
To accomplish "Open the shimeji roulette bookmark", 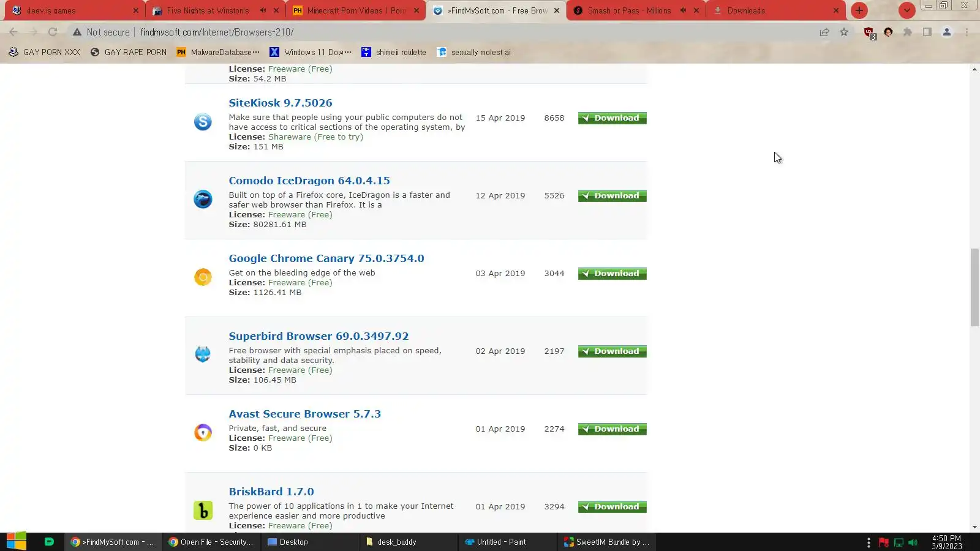I will coord(394,52).
